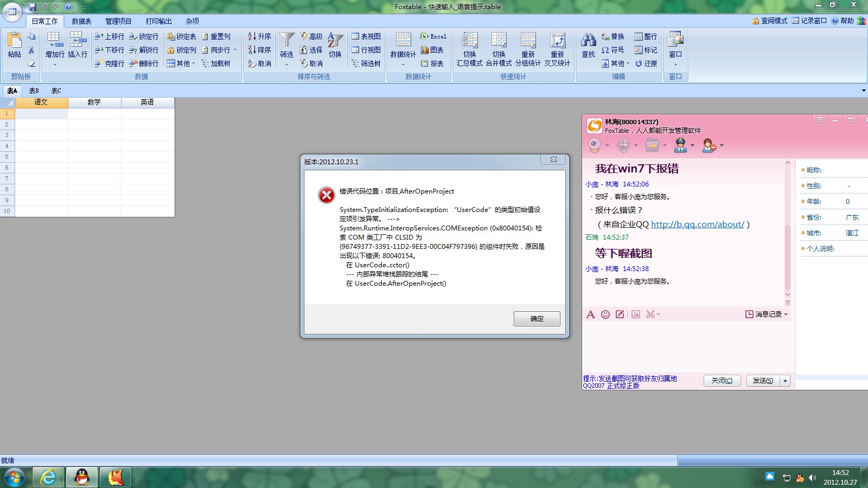The image size is (868, 488).
Task: Switch to table tab 表C
Action: 56,91
